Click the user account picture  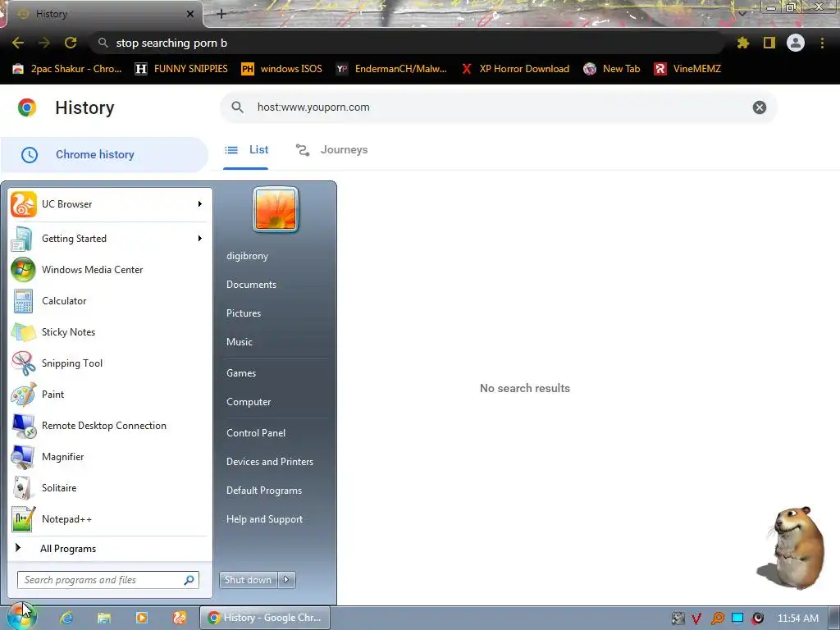coord(276,210)
